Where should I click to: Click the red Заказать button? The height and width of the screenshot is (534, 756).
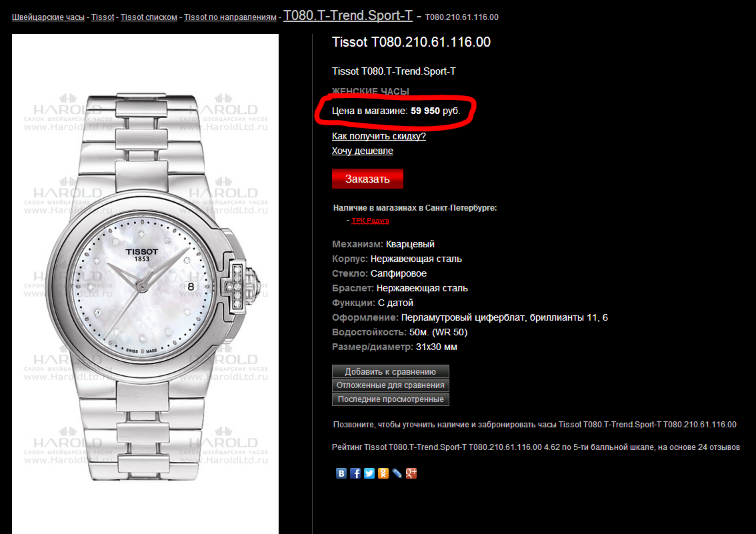coord(367,179)
